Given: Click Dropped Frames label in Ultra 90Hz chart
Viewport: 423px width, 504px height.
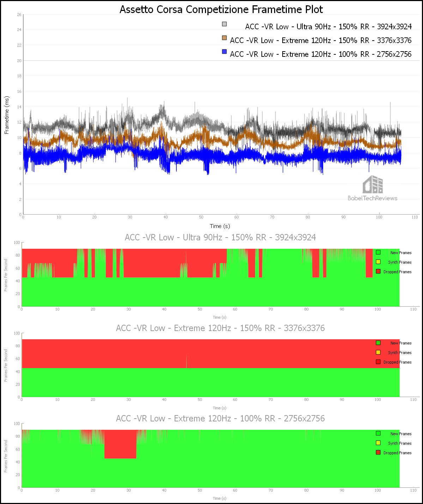Looking at the screenshot, I should pos(397,272).
